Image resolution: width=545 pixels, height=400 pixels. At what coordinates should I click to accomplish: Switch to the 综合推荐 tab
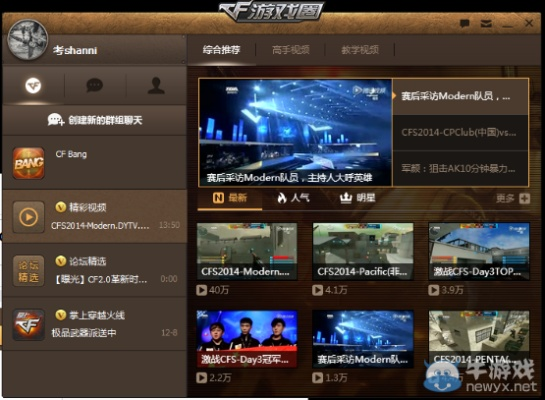221,50
